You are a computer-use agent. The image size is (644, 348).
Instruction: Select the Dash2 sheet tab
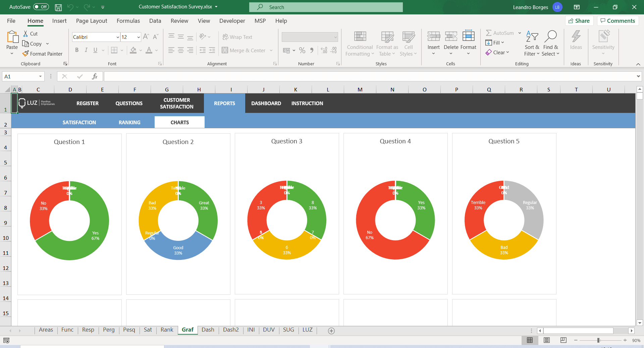tap(230, 330)
